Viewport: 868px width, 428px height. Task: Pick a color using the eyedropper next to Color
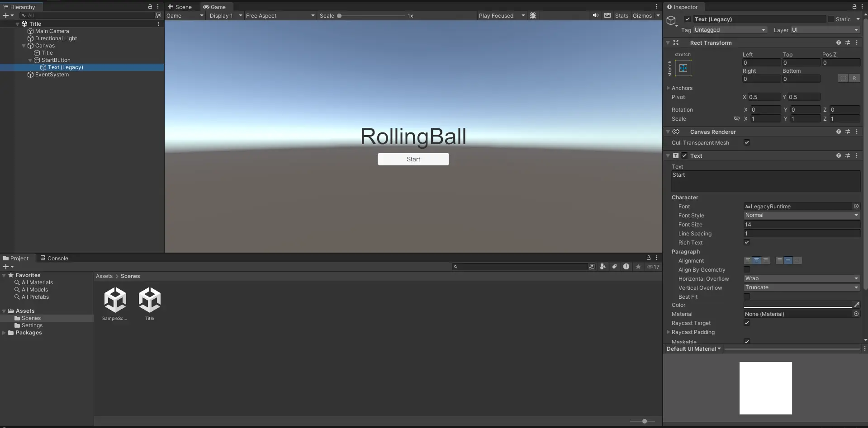(x=857, y=305)
